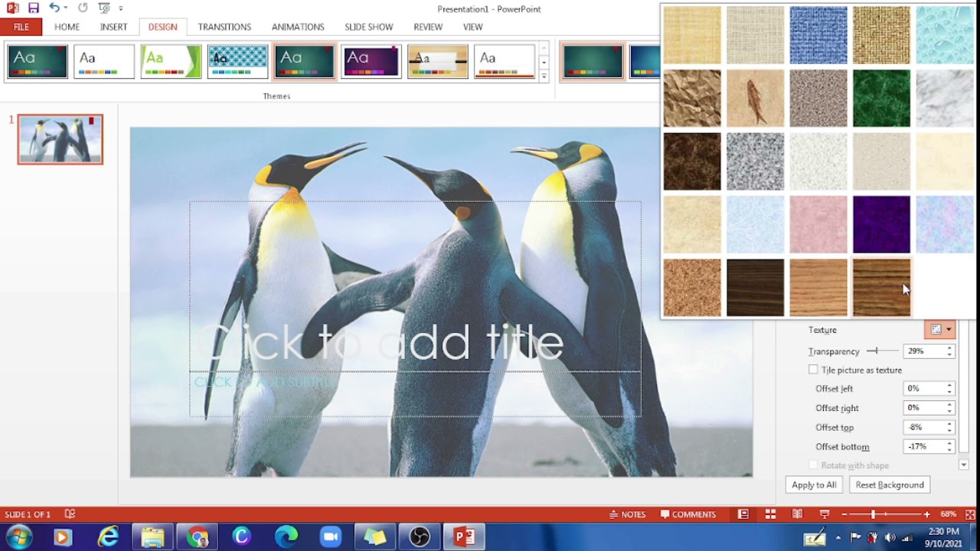Go to the SLIDE SHOW tab
The width and height of the screenshot is (980, 551).
pyautogui.click(x=368, y=27)
